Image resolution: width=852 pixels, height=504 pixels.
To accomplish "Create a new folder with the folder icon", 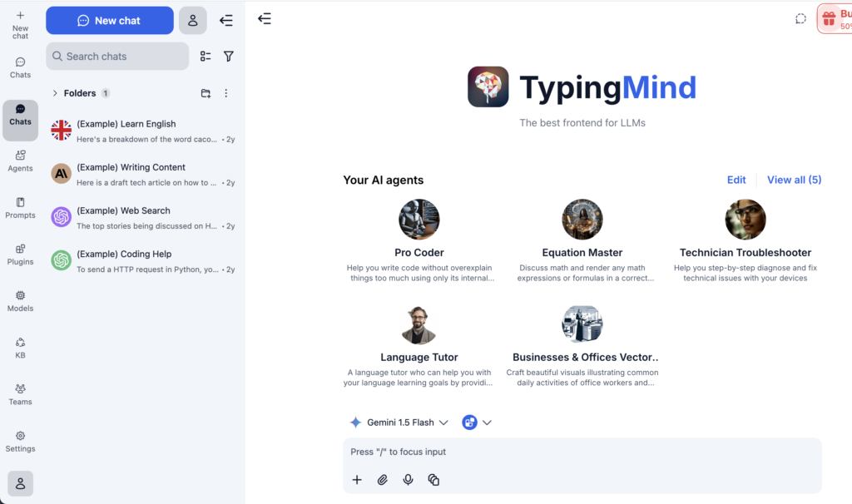I will 206,93.
